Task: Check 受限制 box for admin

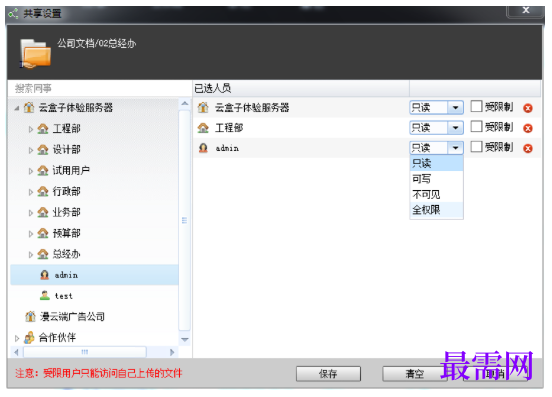Action: [x=476, y=146]
